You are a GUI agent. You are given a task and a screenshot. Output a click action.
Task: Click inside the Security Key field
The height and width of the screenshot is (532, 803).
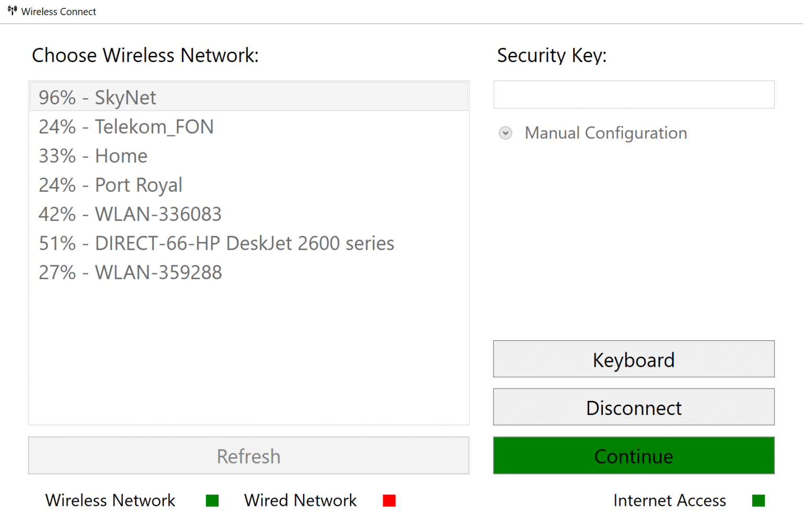pyautogui.click(x=633, y=95)
